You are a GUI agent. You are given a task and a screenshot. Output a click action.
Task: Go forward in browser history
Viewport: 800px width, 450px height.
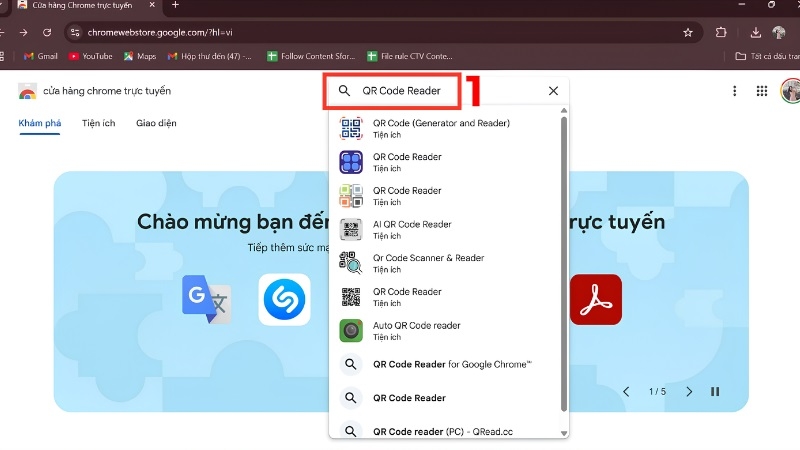[x=23, y=33]
